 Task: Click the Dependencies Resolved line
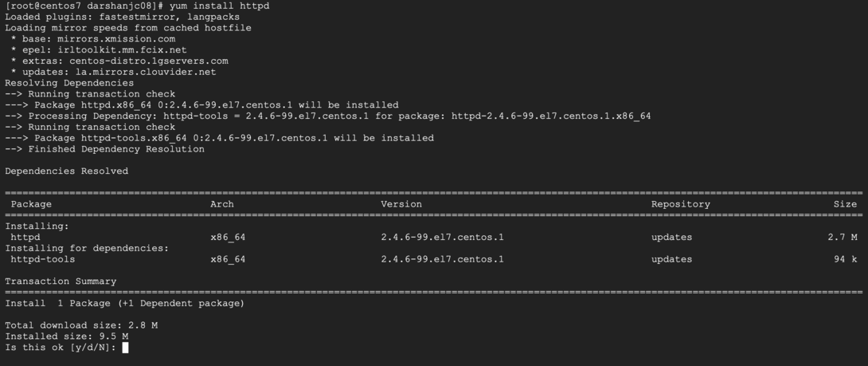[66, 171]
